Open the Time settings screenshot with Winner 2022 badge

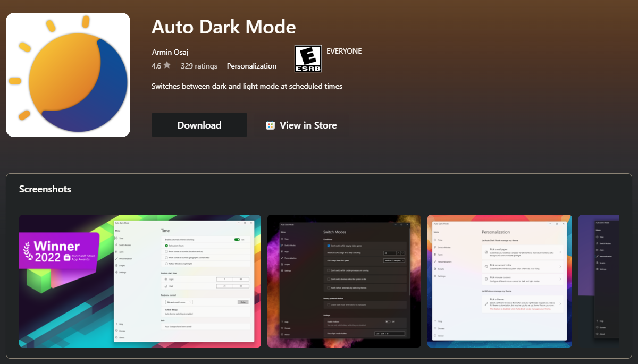coord(140,281)
